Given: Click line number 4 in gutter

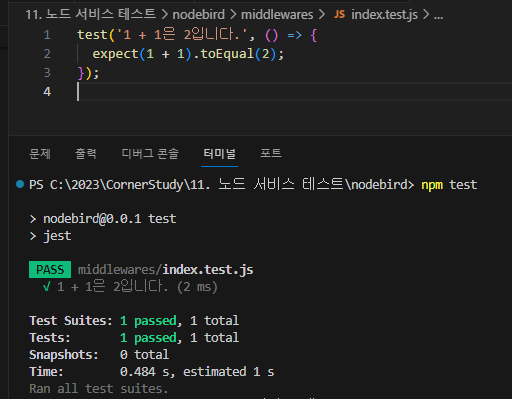Looking at the screenshot, I should (x=47, y=92).
